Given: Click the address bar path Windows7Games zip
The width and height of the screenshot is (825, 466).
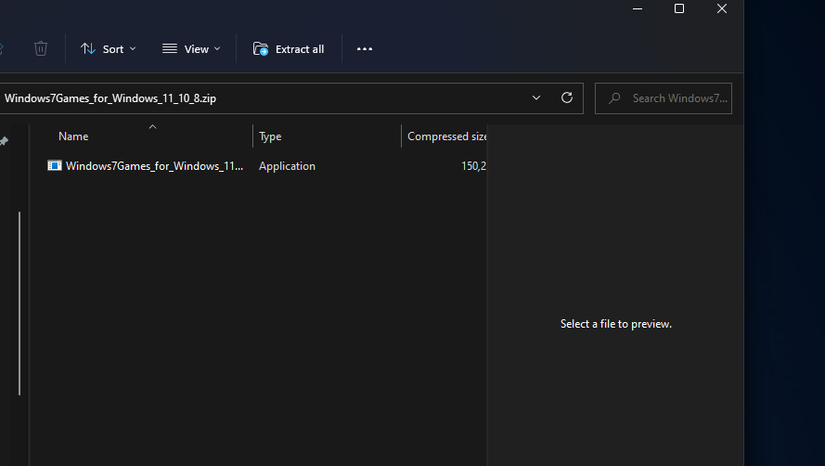Looking at the screenshot, I should [110, 98].
